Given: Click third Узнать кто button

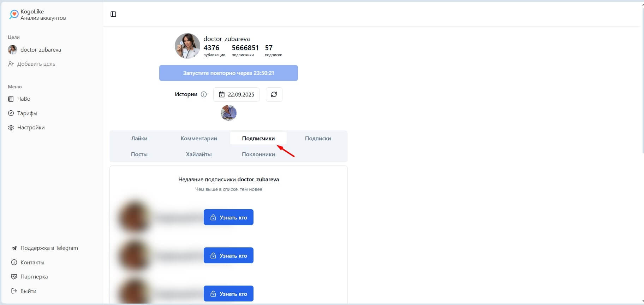Looking at the screenshot, I should [x=228, y=294].
